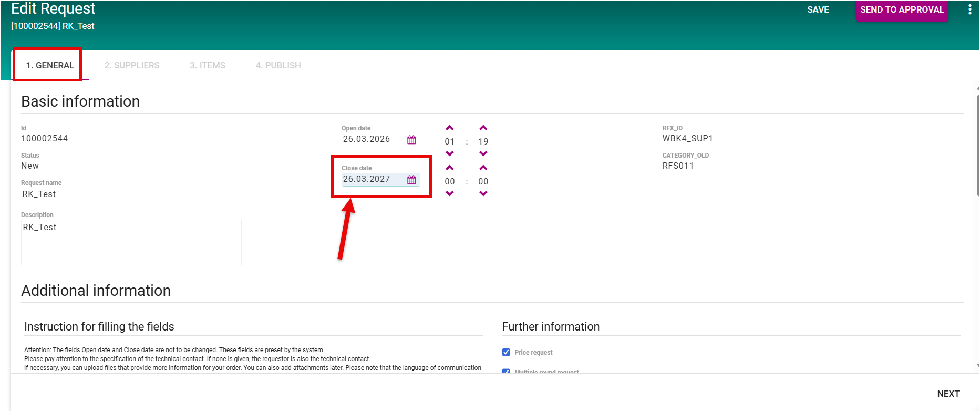The image size is (980, 412).
Task: Open the Close date calendar picker
Action: 411,180
